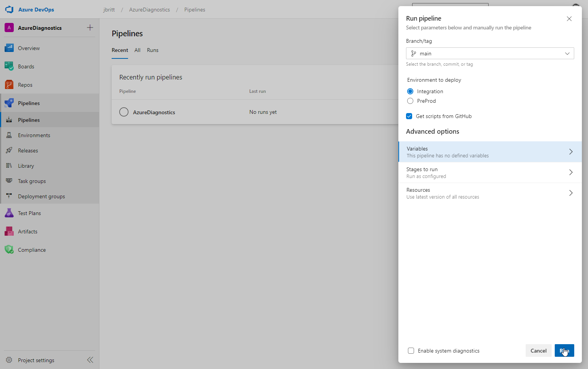588x369 pixels.
Task: Click the status circle for AzureDiagnostics pipeline
Action: click(124, 112)
